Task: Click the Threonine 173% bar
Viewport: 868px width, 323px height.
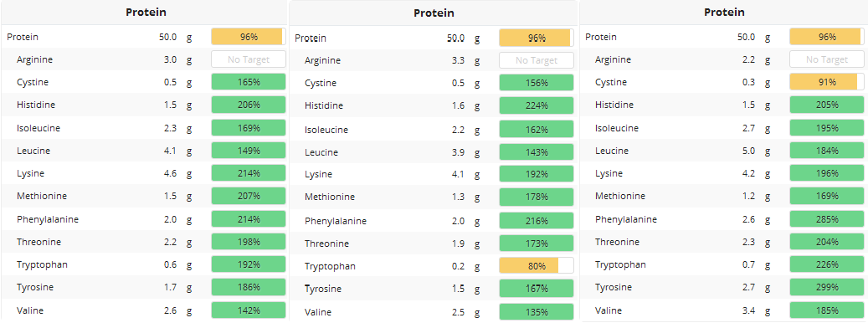Action: [x=537, y=244]
